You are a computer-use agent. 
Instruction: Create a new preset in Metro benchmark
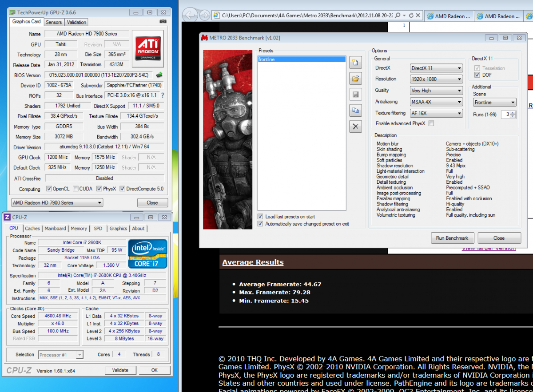355,62
